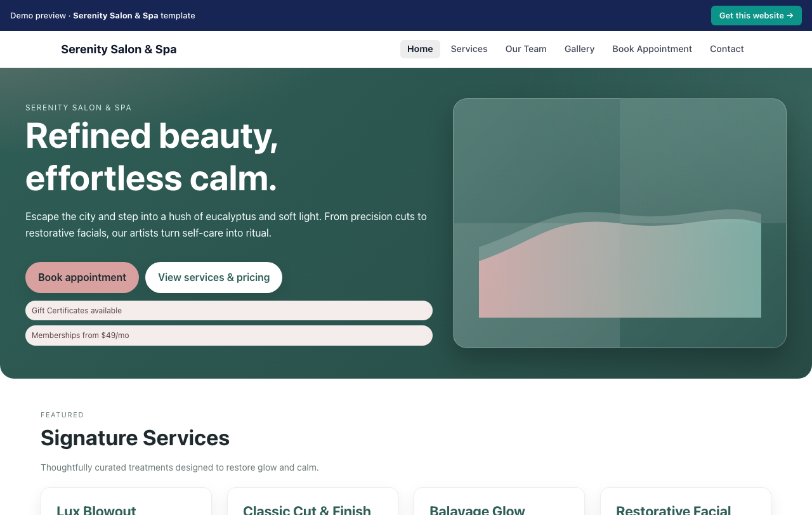Open the Home nav item

pyautogui.click(x=420, y=49)
